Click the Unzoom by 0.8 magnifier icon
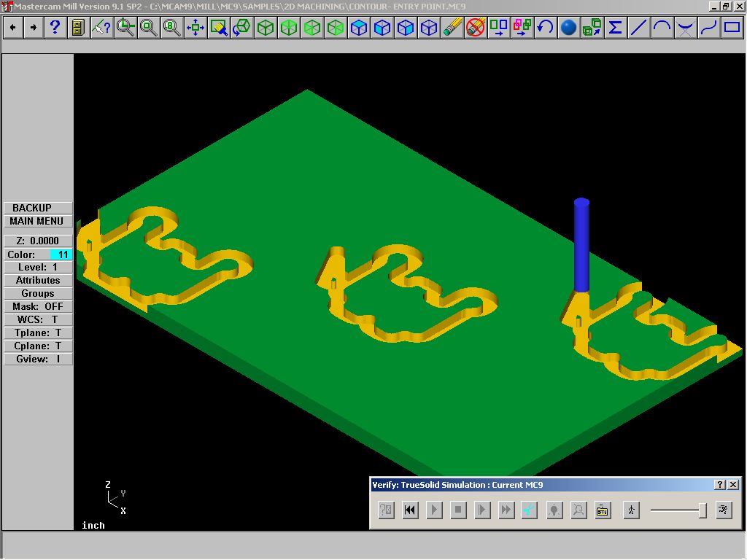 171,28
